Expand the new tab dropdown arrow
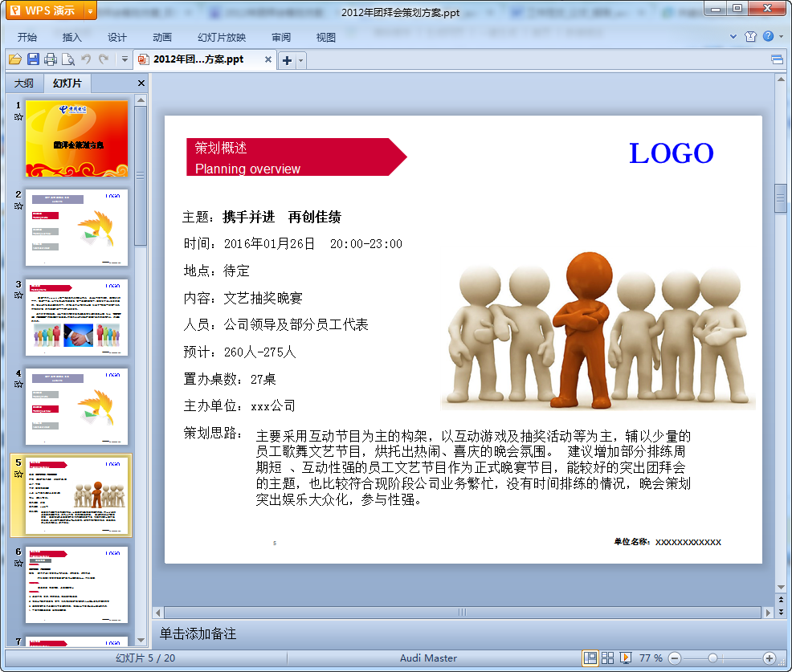This screenshot has width=792, height=672. click(301, 60)
